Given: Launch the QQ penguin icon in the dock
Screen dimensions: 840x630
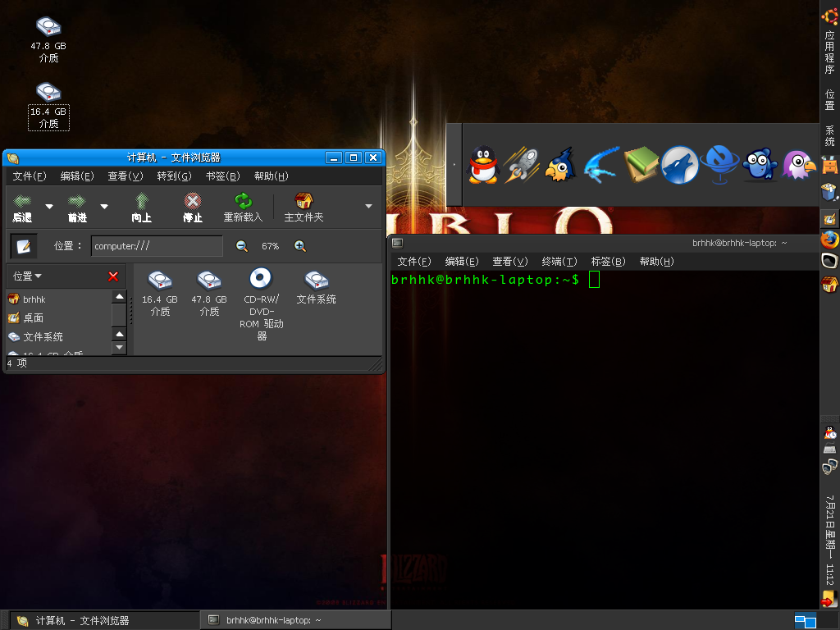Looking at the screenshot, I should pos(482,165).
